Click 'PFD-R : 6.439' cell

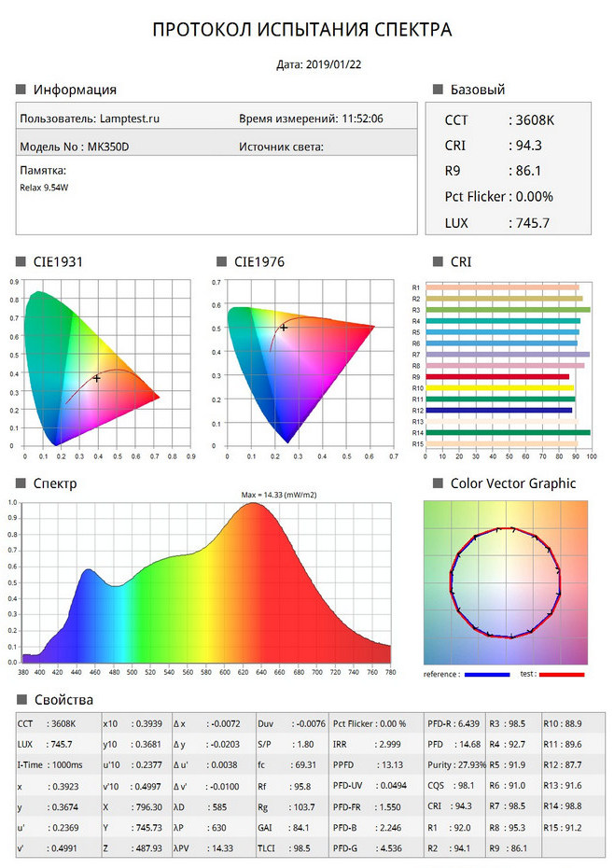pos(454,723)
